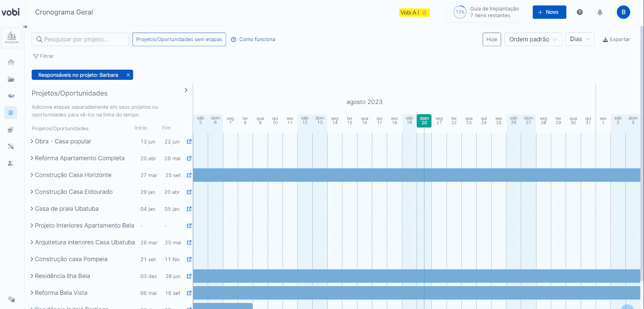This screenshot has width=644, height=309.
Task: Click the Reforma Bela Vista Gantt bar
Action: (x=417, y=293)
